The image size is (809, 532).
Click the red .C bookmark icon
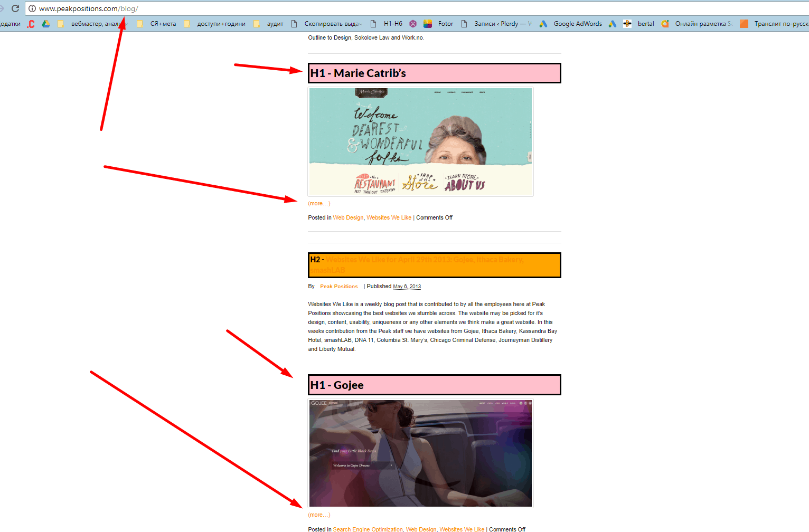pyautogui.click(x=31, y=23)
